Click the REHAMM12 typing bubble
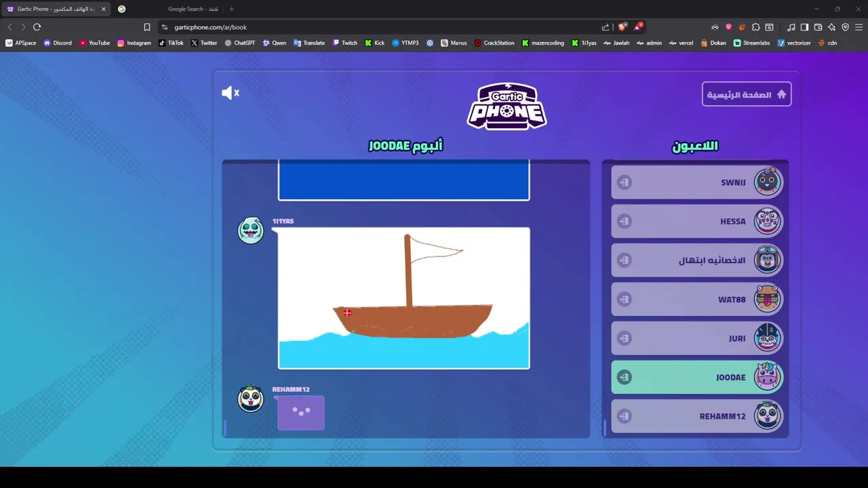Screen dimensions: 868x488 click(301, 413)
